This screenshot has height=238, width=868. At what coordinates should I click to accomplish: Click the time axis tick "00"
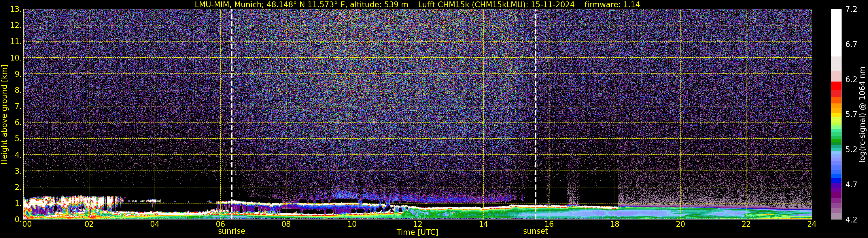[x=27, y=224]
